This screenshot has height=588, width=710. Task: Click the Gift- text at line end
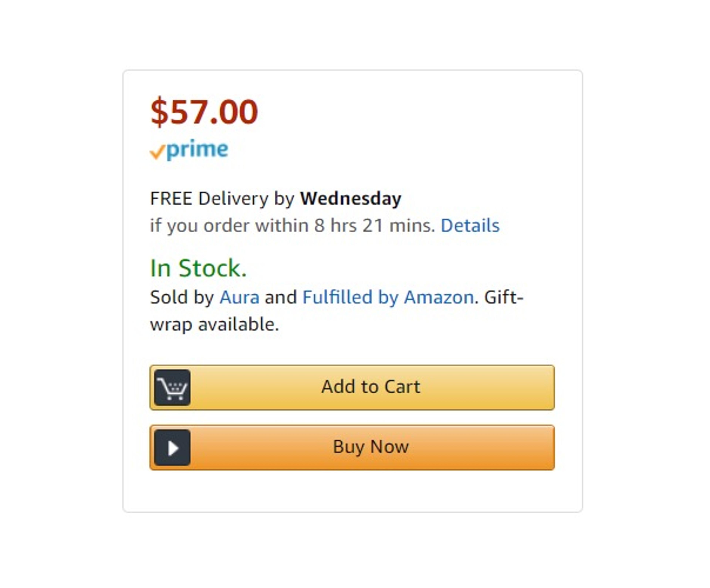coord(504,298)
